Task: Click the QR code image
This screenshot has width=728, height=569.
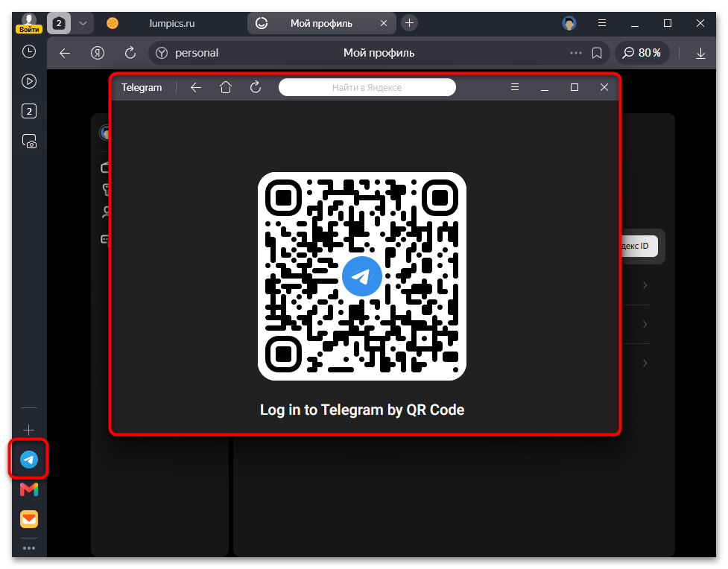Action: (361, 276)
